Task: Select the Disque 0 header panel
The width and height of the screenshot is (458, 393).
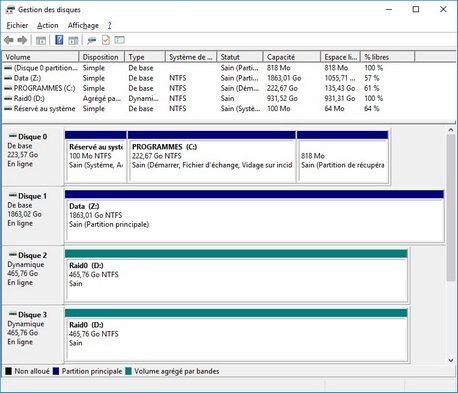Action: pyautogui.click(x=33, y=157)
